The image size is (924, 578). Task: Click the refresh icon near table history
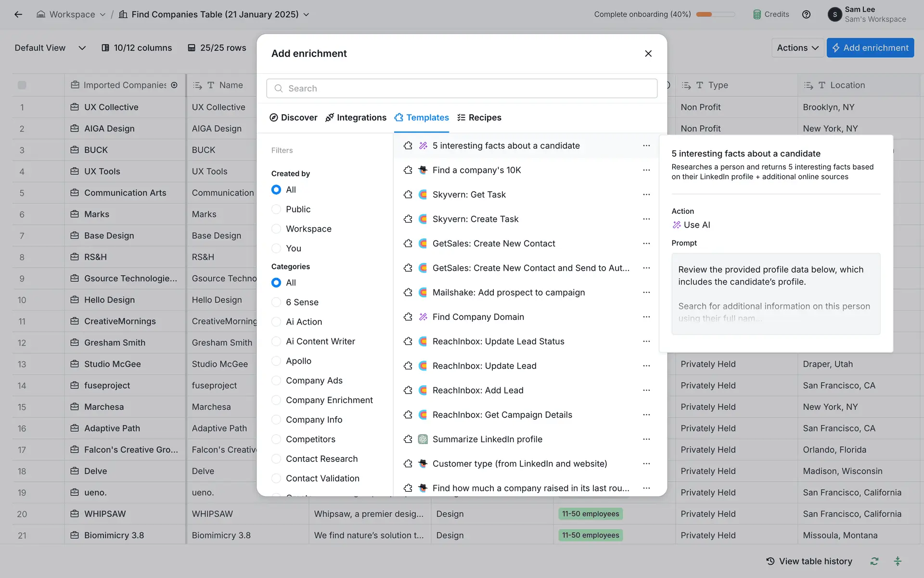[874, 561]
